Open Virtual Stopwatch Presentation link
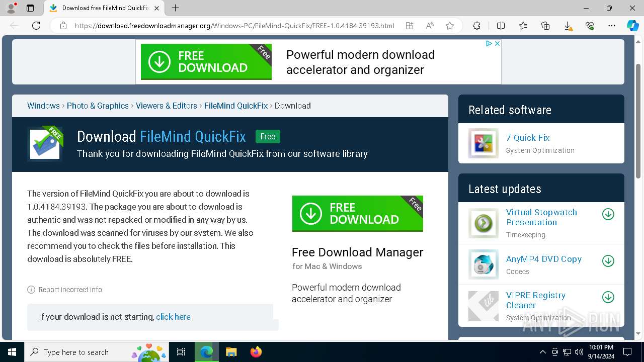The width and height of the screenshot is (644, 362). click(x=541, y=217)
